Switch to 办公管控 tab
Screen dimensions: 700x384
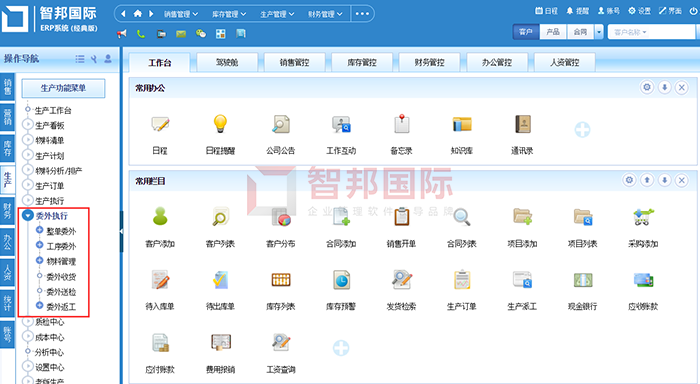[x=497, y=63]
